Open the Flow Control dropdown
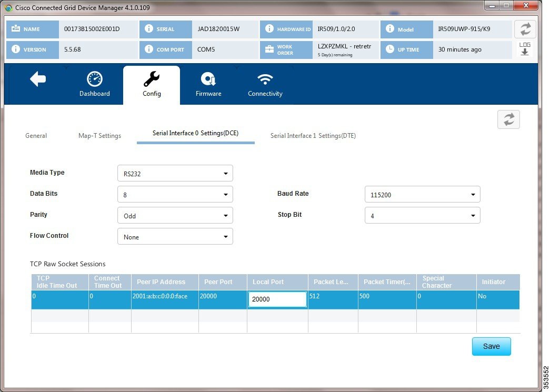 (x=175, y=236)
